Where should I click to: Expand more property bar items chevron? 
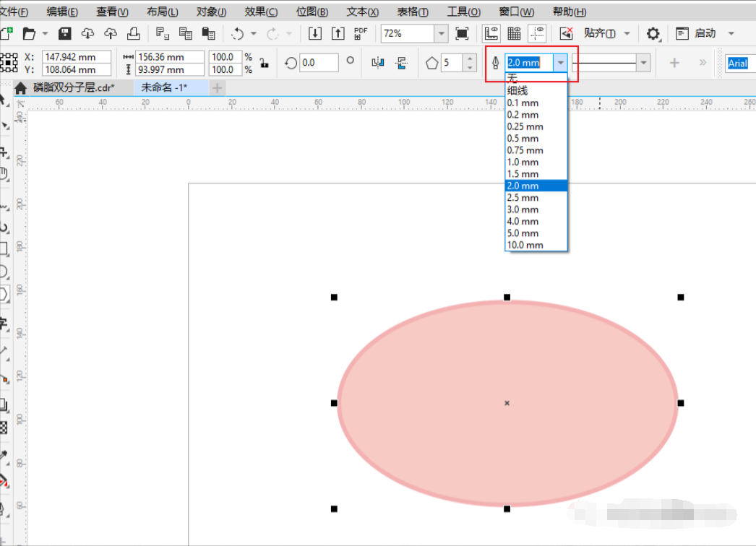(x=703, y=63)
